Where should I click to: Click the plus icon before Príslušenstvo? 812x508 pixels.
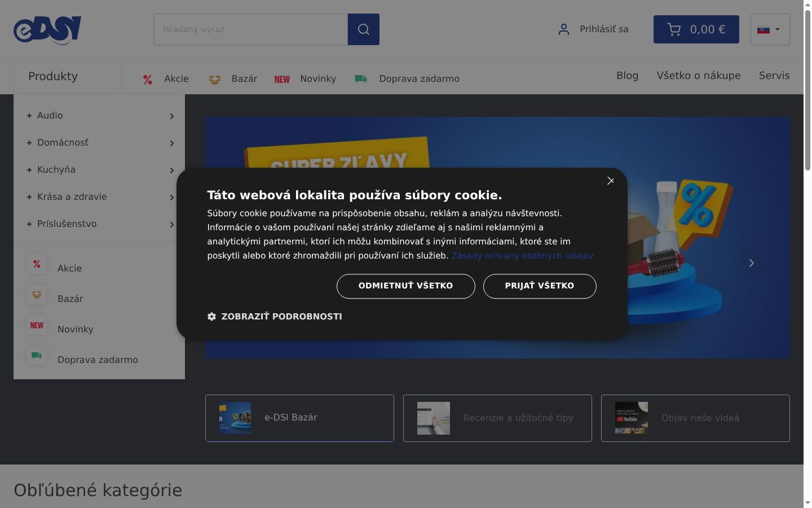29,224
